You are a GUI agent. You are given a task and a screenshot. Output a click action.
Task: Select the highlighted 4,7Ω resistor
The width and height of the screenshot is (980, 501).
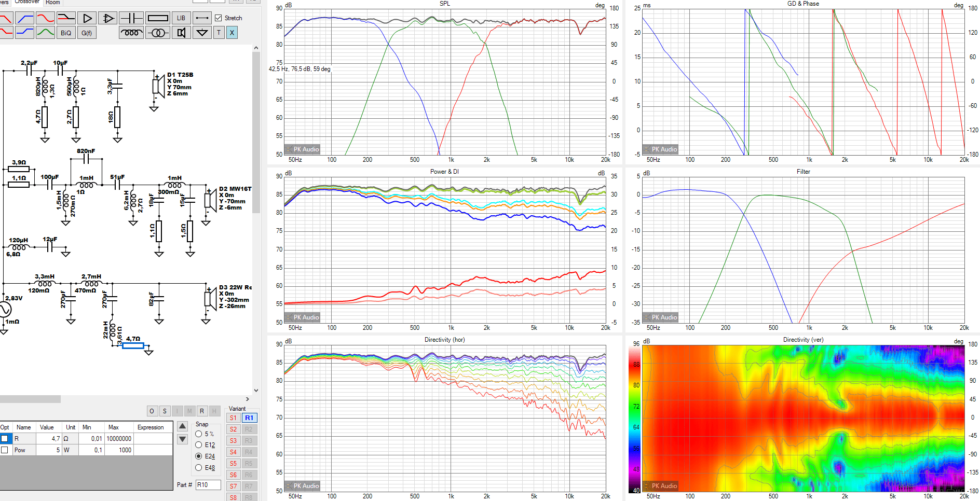click(x=133, y=346)
